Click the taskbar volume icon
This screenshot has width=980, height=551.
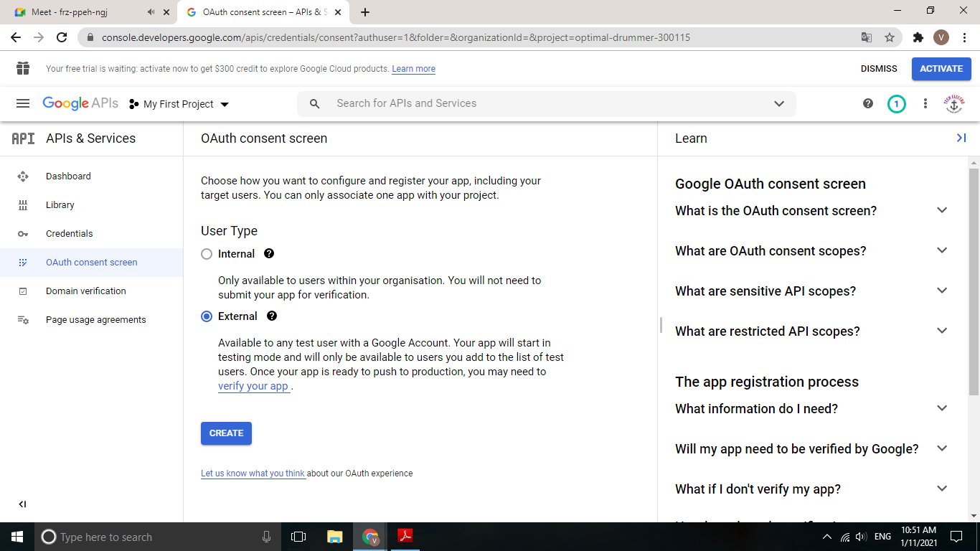(x=861, y=537)
